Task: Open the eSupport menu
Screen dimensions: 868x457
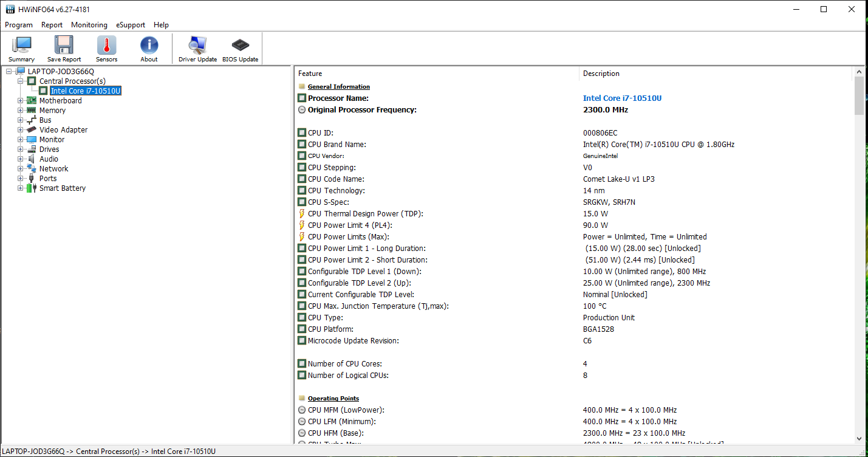Action: tap(131, 25)
